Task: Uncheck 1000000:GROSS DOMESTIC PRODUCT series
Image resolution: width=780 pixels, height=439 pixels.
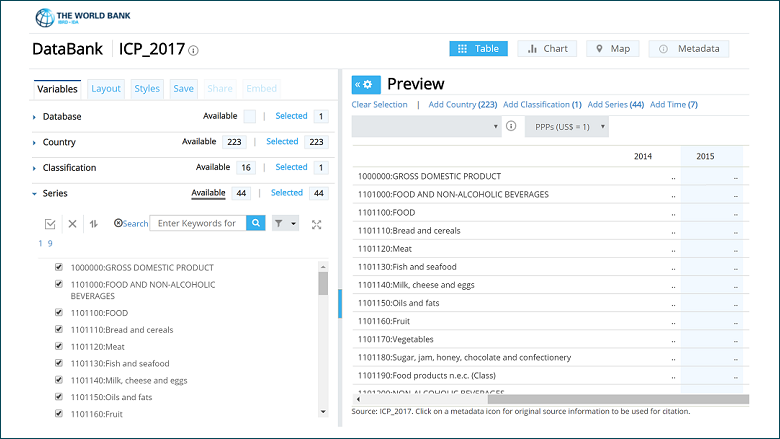Action: [59, 267]
